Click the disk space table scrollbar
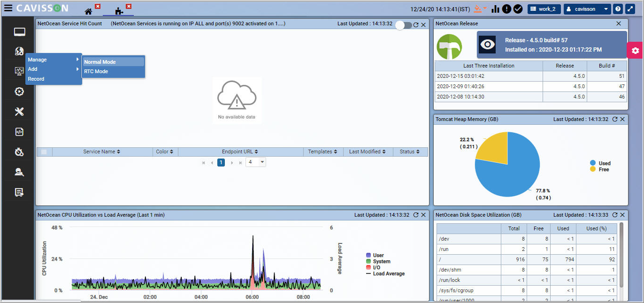 pos(621,255)
